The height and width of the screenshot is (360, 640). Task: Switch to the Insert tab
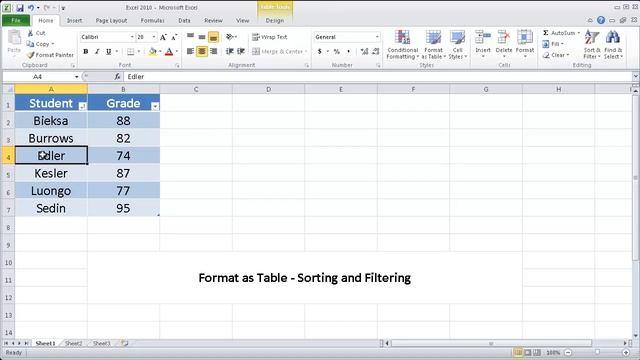pyautogui.click(x=74, y=20)
